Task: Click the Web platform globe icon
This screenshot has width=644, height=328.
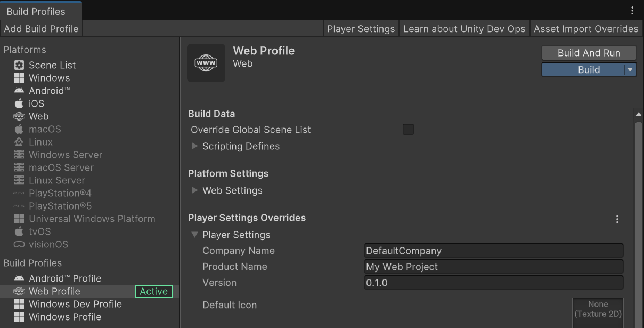Action: 19,116
